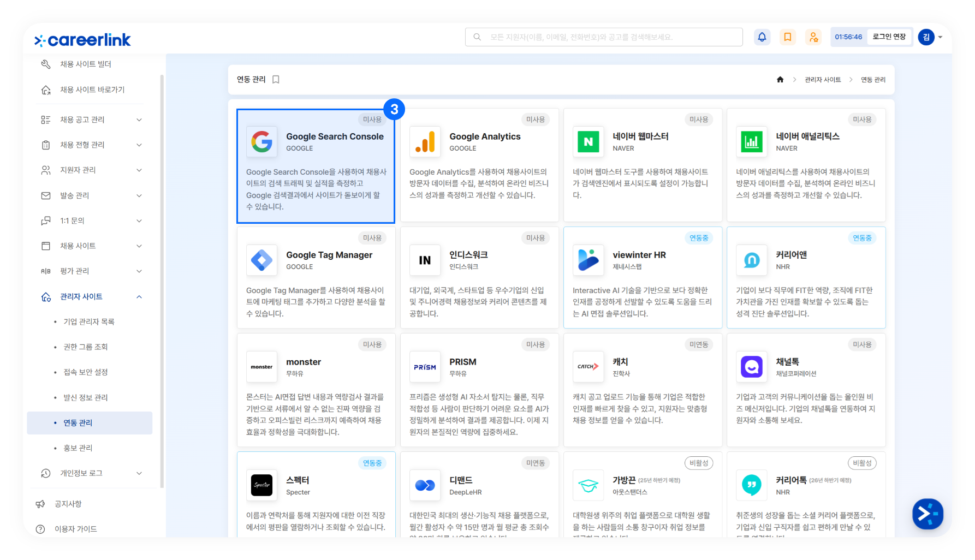Viewport: 975px width, 560px height.
Task: Go to home via breadcrumb house icon
Action: click(780, 80)
